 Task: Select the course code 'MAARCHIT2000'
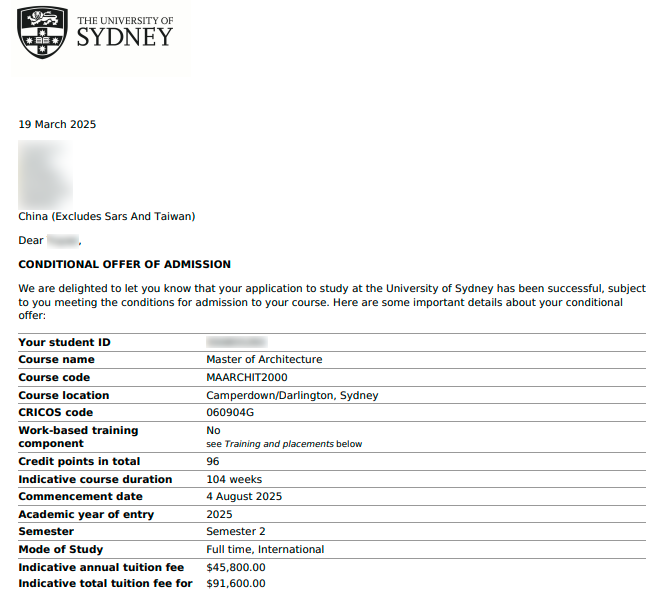[247, 378]
